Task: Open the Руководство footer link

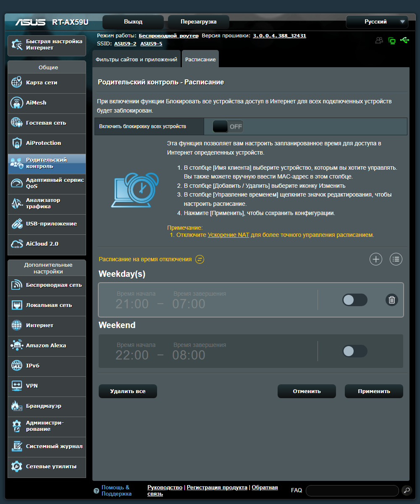Action: 165,487
